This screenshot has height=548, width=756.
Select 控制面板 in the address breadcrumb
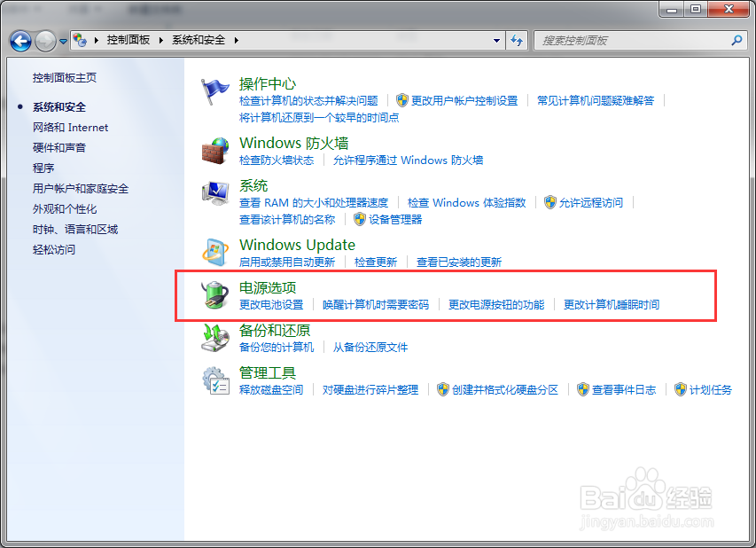coord(129,40)
